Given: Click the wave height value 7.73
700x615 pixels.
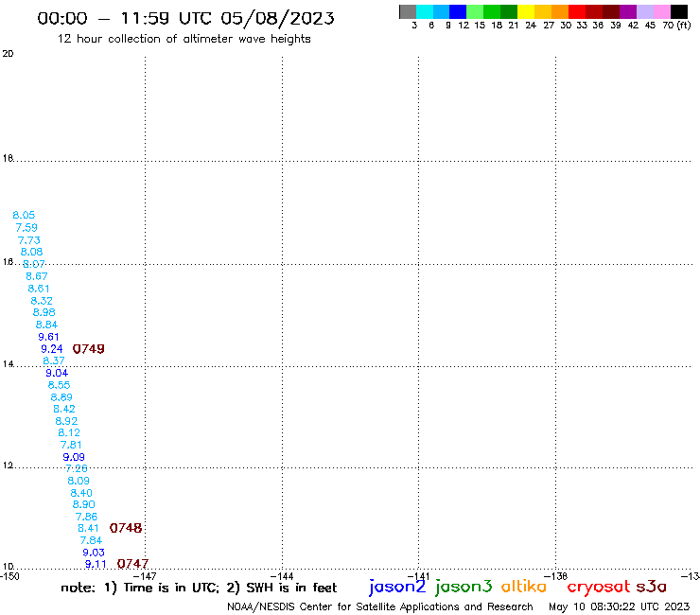Looking at the screenshot, I should (x=29, y=240).
